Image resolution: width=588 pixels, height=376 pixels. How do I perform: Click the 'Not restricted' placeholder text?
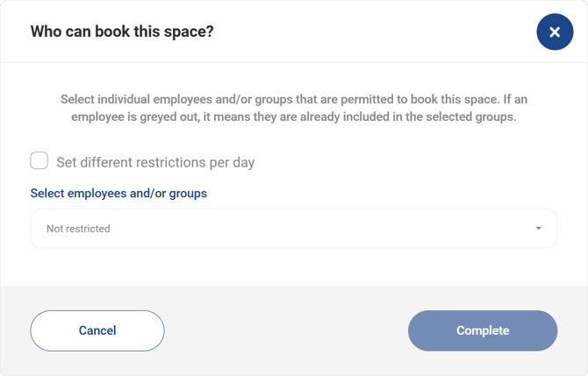pos(78,229)
